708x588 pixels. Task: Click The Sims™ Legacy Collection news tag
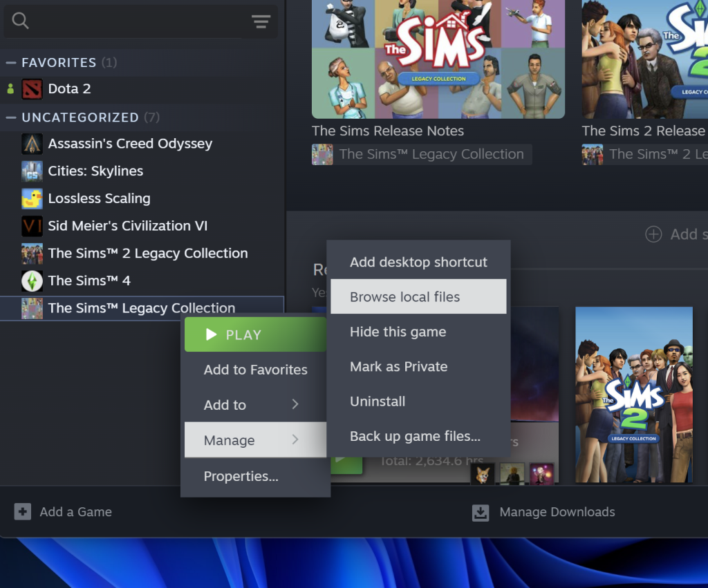tap(422, 154)
